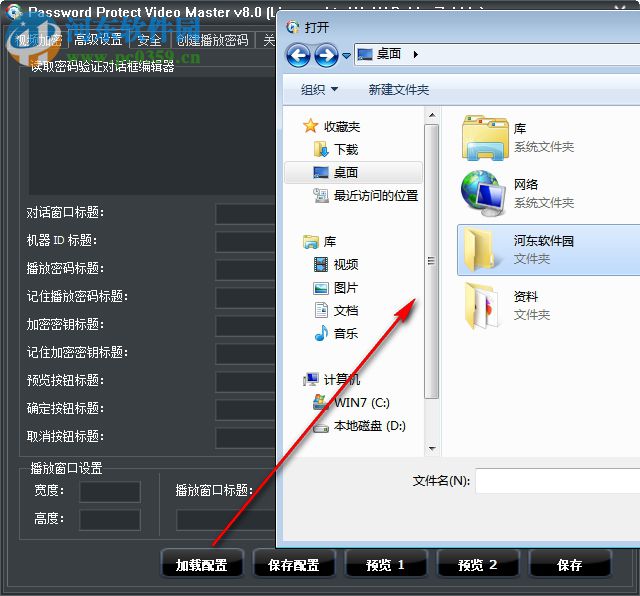
Task: Click the Open dialog title bar icon
Action: pos(293,27)
